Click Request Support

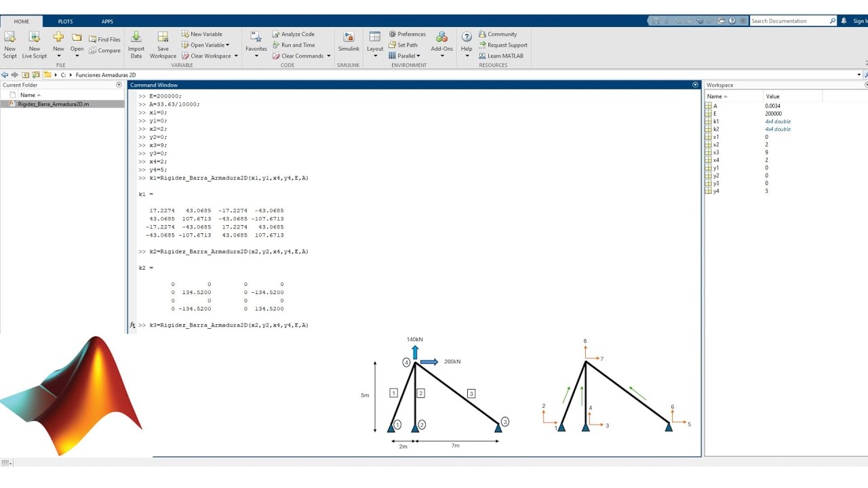[x=502, y=45]
